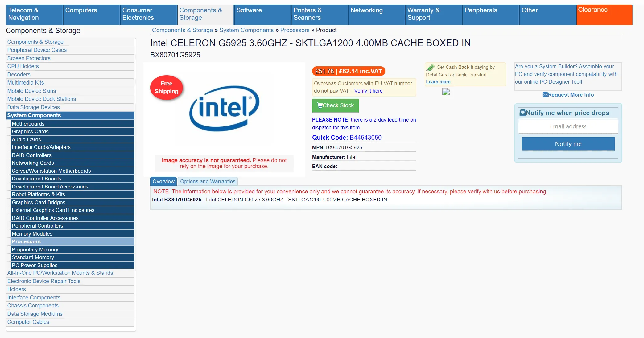Open the Clearance menu item
The image size is (644, 338).
coord(605,14)
